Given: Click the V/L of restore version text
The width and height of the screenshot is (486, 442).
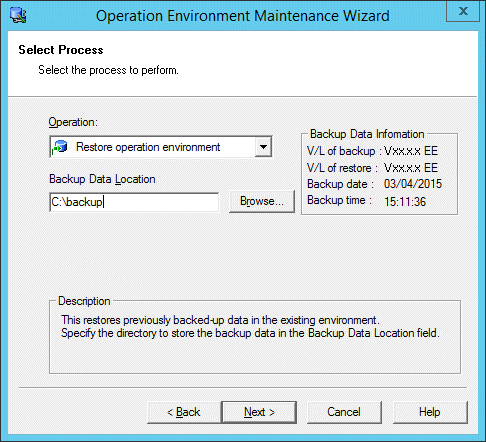Looking at the screenshot, I should (411, 168).
